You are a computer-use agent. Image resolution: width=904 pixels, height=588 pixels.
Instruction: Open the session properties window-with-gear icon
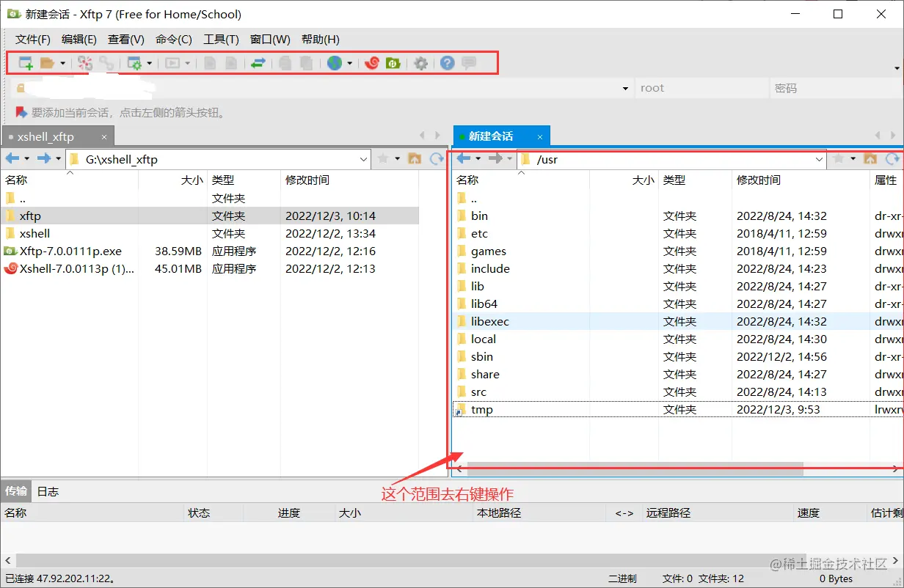tap(134, 63)
